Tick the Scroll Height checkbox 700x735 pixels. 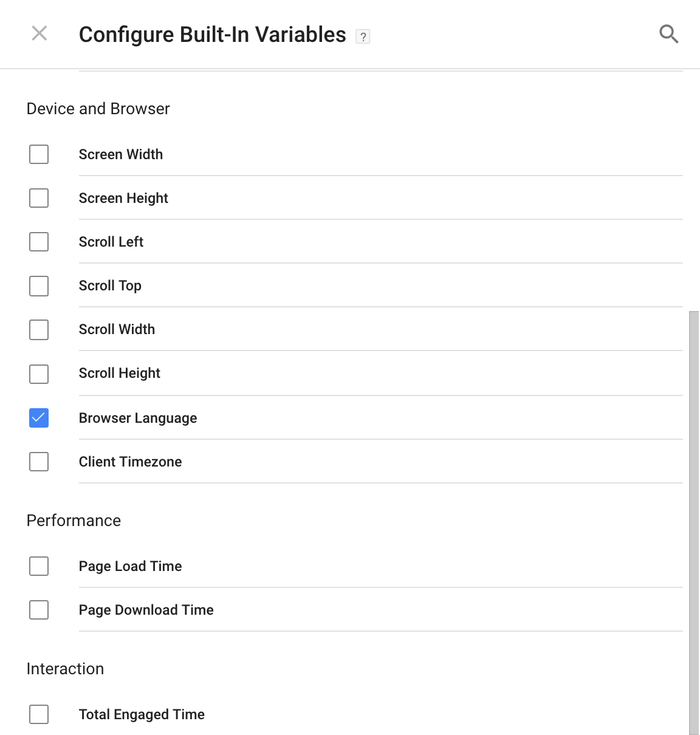pos(39,374)
